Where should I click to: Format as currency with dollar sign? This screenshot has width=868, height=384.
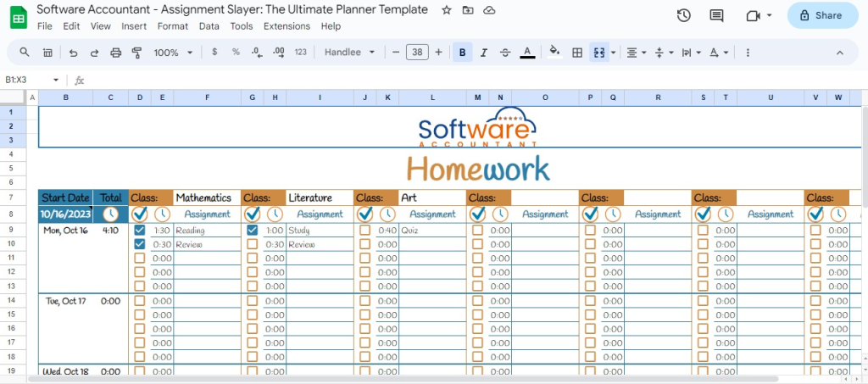[x=214, y=52]
